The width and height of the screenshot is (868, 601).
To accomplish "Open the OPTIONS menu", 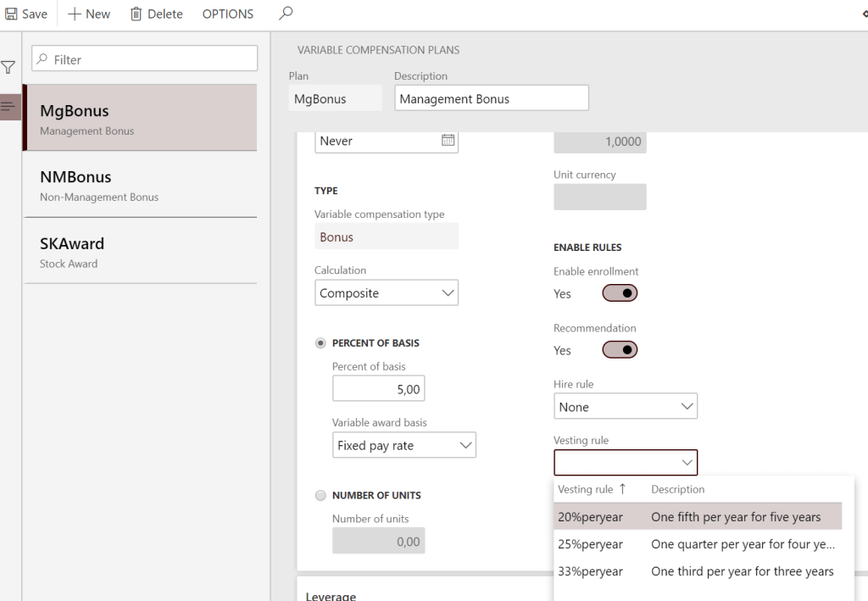I will [x=227, y=14].
